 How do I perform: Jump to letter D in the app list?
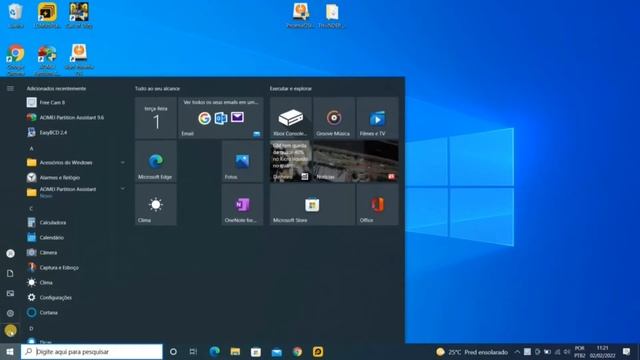pyautogui.click(x=31, y=328)
